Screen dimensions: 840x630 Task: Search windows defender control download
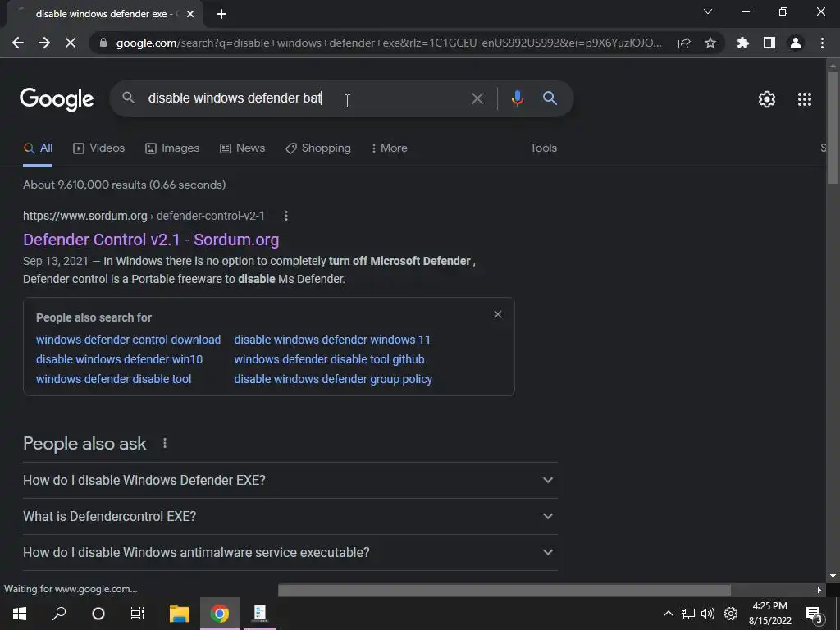128,340
